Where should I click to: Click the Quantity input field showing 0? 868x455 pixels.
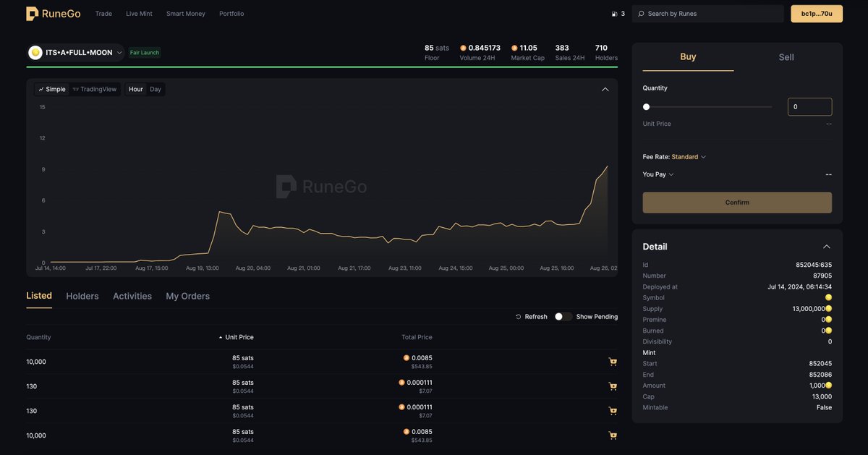point(809,106)
